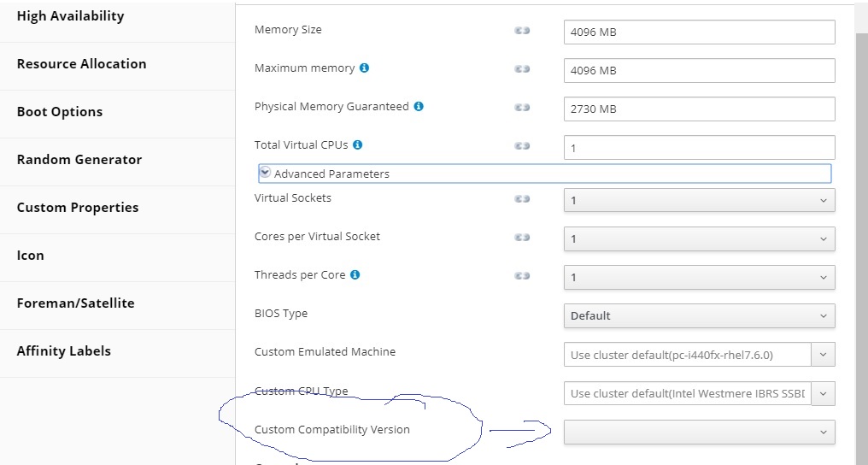868x465 pixels.
Task: Switch to the Resource Allocation tab
Action: pyautogui.click(x=81, y=64)
